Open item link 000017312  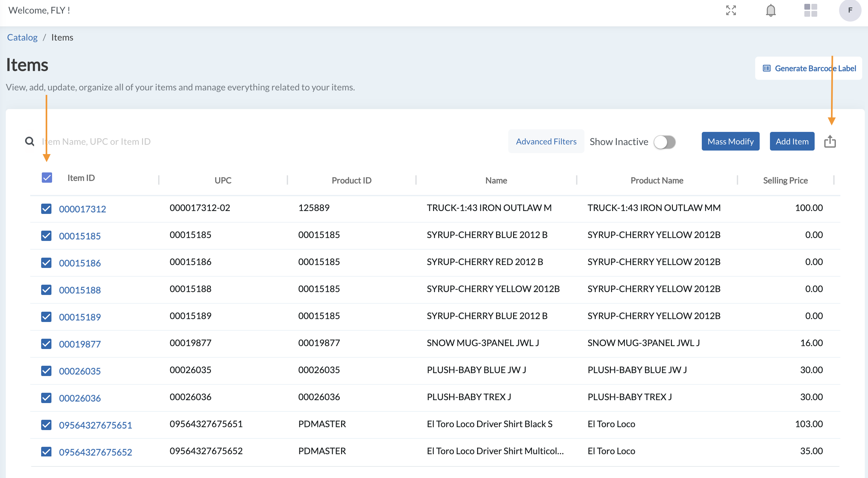(x=82, y=209)
